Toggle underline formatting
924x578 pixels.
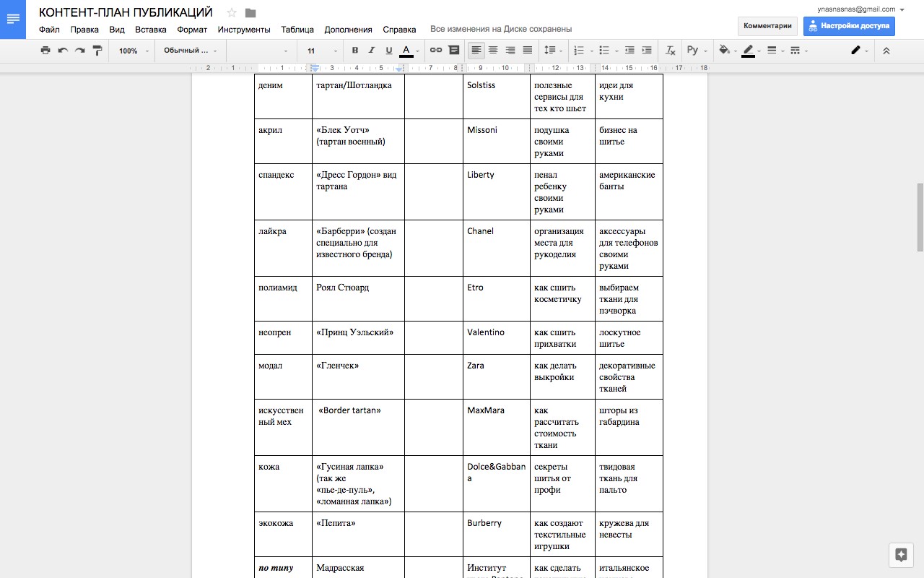click(x=389, y=51)
